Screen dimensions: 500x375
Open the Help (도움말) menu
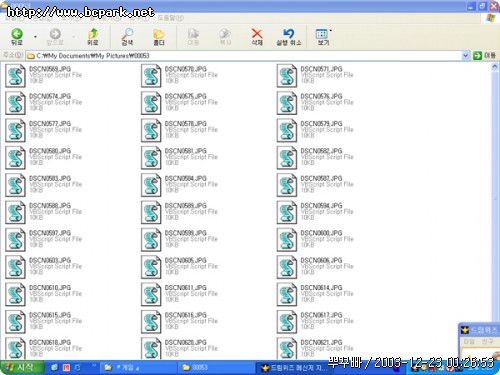170,18
